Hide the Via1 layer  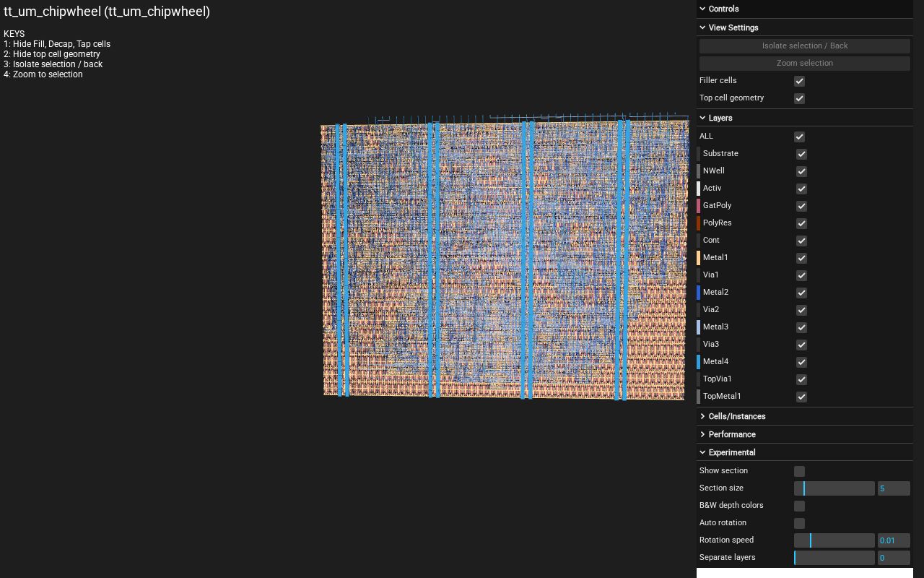click(x=801, y=275)
